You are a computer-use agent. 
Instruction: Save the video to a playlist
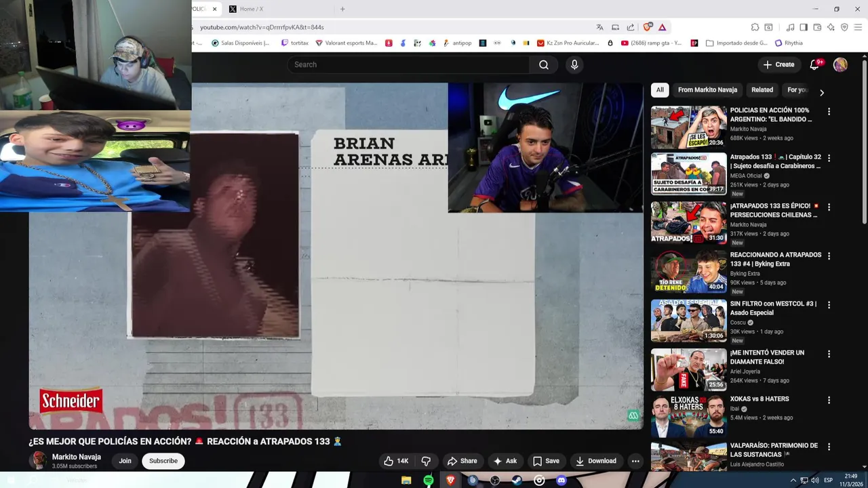pyautogui.click(x=546, y=461)
